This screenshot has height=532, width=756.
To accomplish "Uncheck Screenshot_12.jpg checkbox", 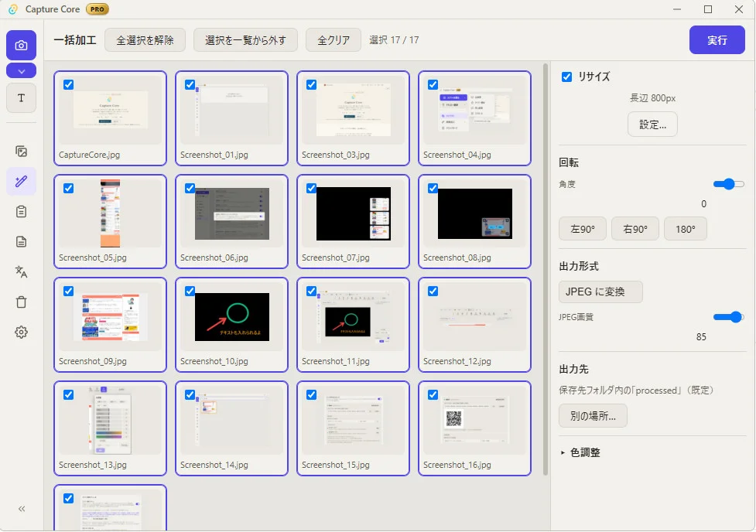I will [433, 291].
